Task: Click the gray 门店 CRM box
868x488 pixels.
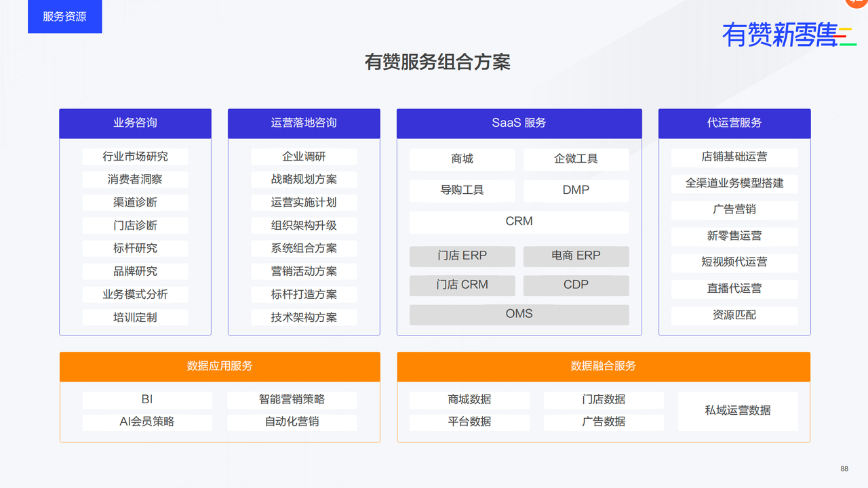Action: tap(462, 285)
